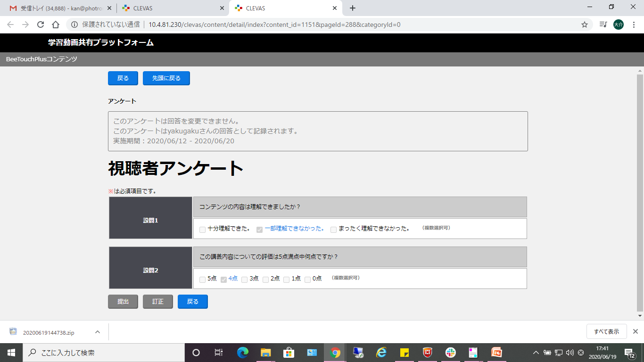Check the 1点 checkbox
This screenshot has height=362, width=644.
click(286, 280)
